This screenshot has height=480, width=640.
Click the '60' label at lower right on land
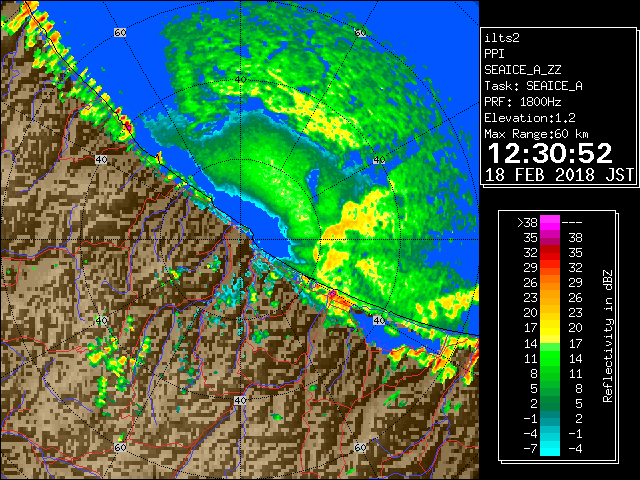[x=360, y=447]
